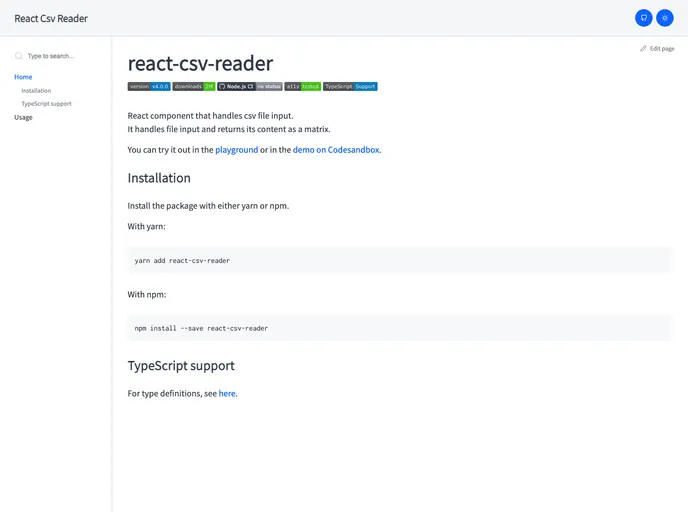Image resolution: width=688 pixels, height=512 pixels.
Task: Click the version v4.0.0 badge
Action: [x=149, y=86]
